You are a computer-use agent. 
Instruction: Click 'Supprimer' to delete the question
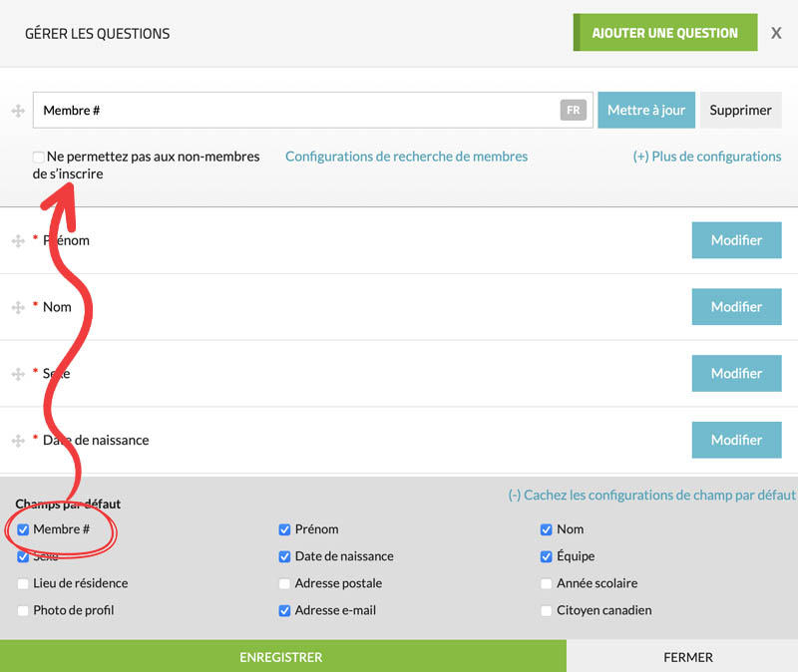coord(740,111)
